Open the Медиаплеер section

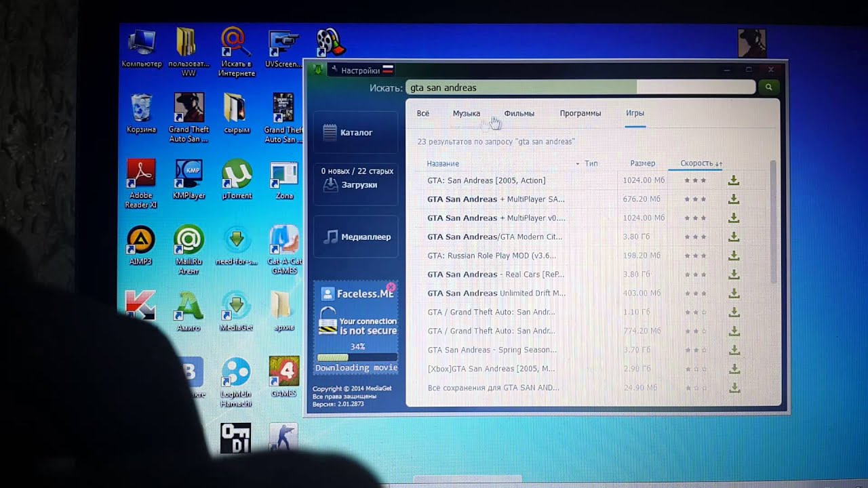(355, 237)
